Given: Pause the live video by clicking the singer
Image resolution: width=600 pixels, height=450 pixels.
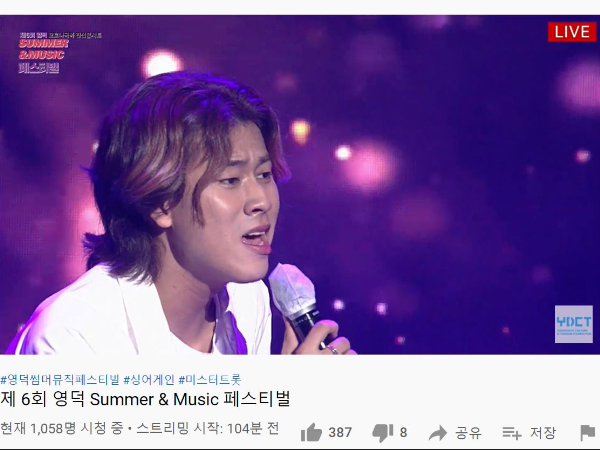Looking at the screenshot, I should coord(184,214).
